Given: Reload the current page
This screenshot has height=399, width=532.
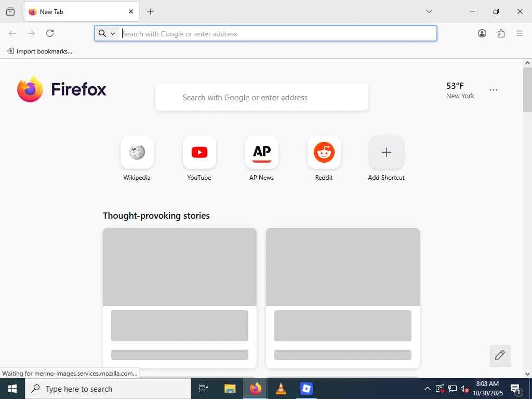Looking at the screenshot, I should pyautogui.click(x=50, y=33).
